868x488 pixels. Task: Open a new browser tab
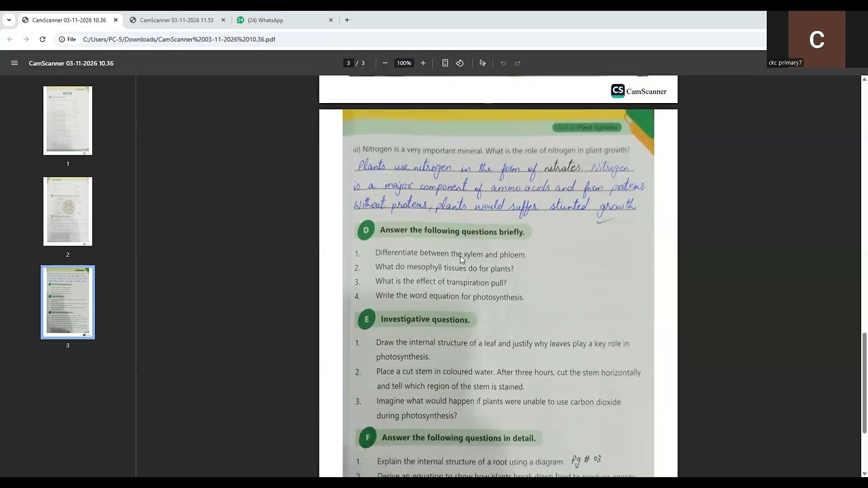click(347, 20)
